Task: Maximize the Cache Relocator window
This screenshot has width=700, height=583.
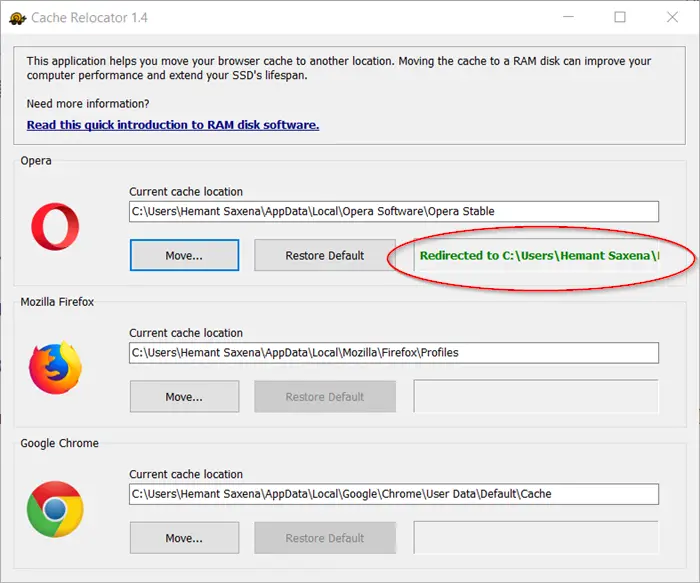Action: click(x=620, y=17)
